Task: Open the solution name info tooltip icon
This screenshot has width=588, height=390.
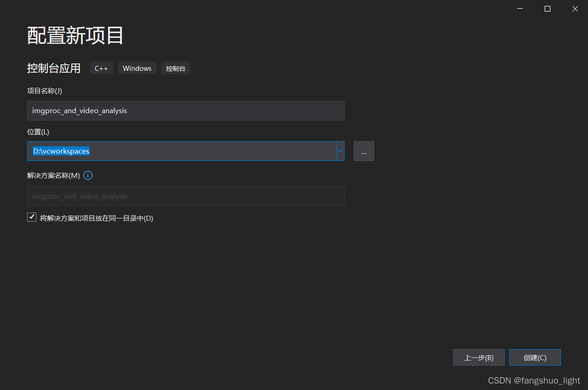Action: pyautogui.click(x=87, y=175)
